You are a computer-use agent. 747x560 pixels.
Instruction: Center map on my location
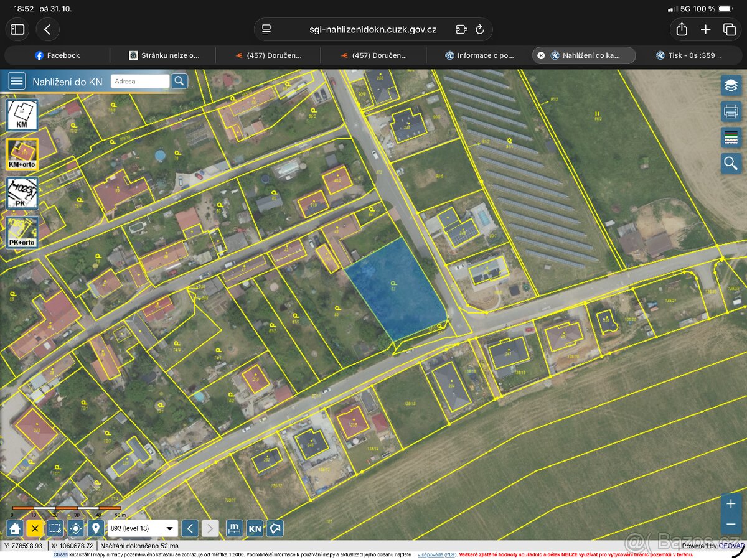tap(76, 529)
